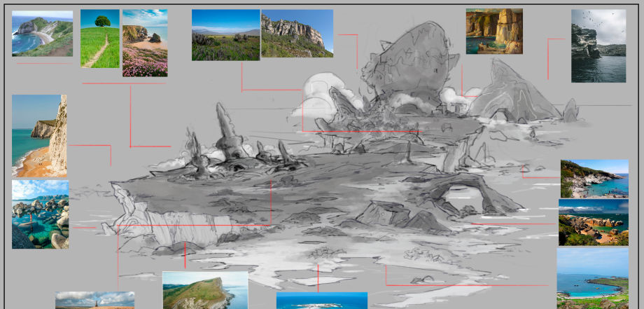Open the rocky cove with shrubs photo
Screen dimensions: 644x309
click(x=594, y=179)
